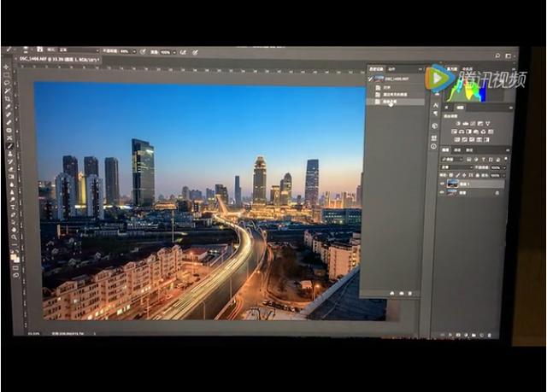Toggle visibility of the top layer
This screenshot has width=547, height=392.
pyautogui.click(x=443, y=183)
